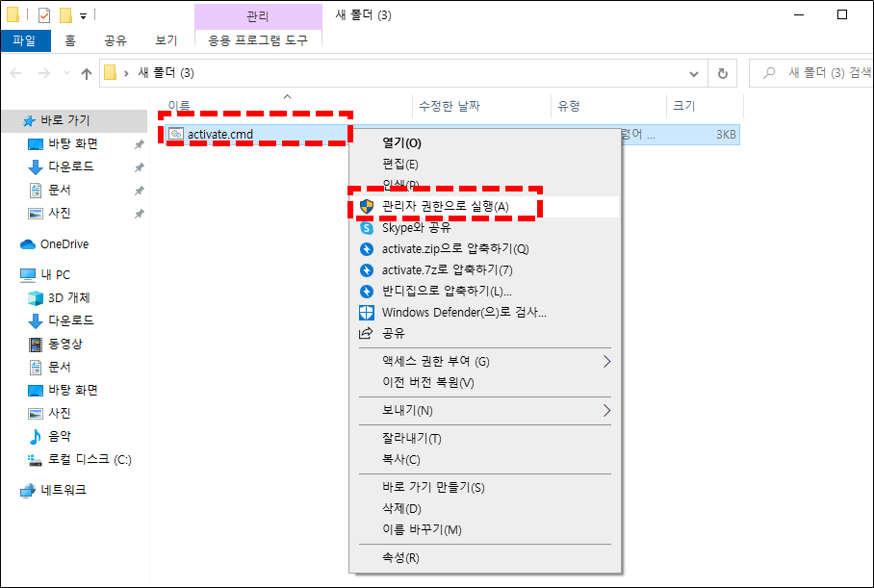
Task: Click the 3KB size cell
Action: coord(725,135)
